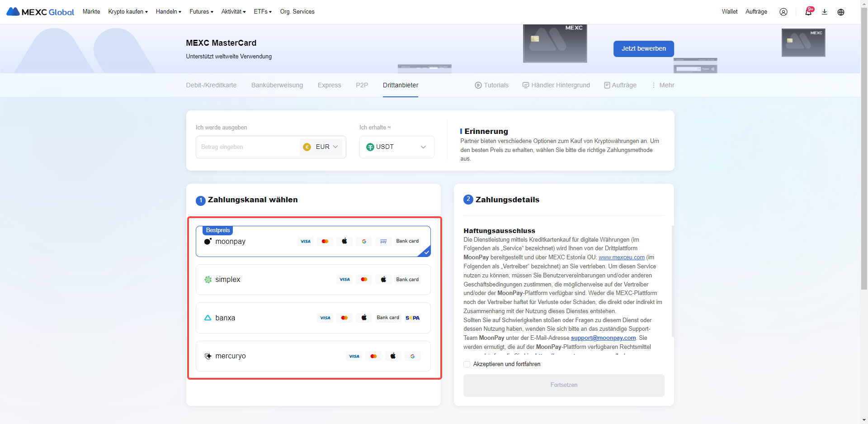Click the MEXC Global logo
Screen dimensions: 868x424
coord(40,12)
